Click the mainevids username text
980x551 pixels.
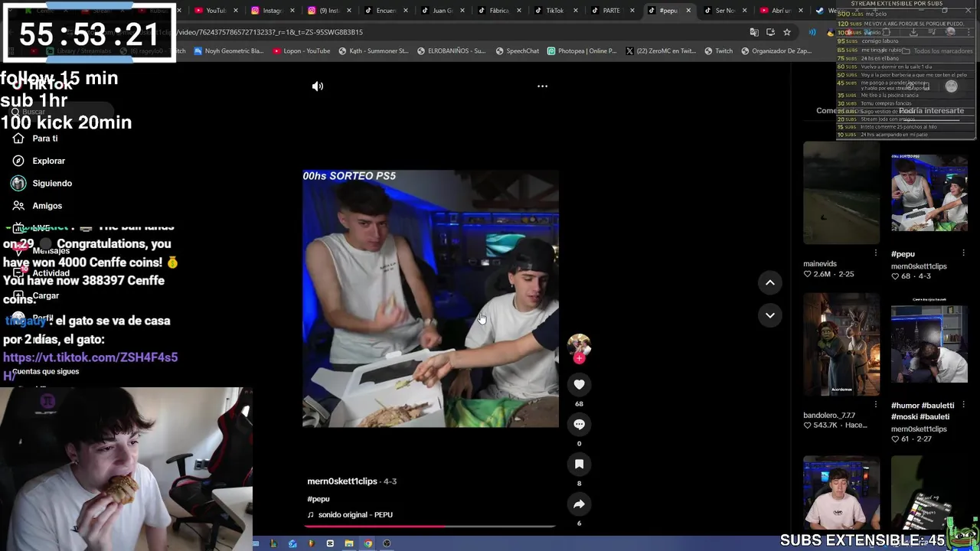(x=820, y=264)
